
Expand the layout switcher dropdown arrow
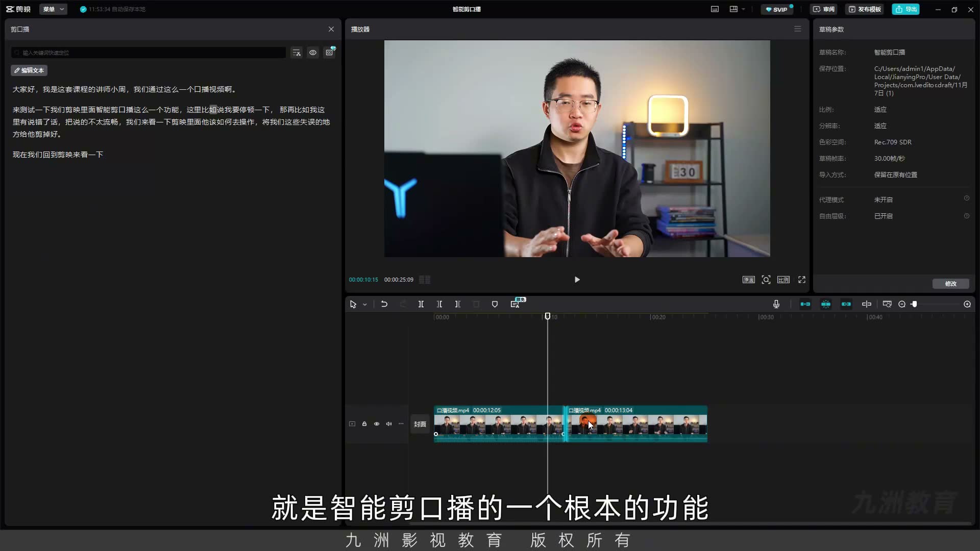coord(743,9)
